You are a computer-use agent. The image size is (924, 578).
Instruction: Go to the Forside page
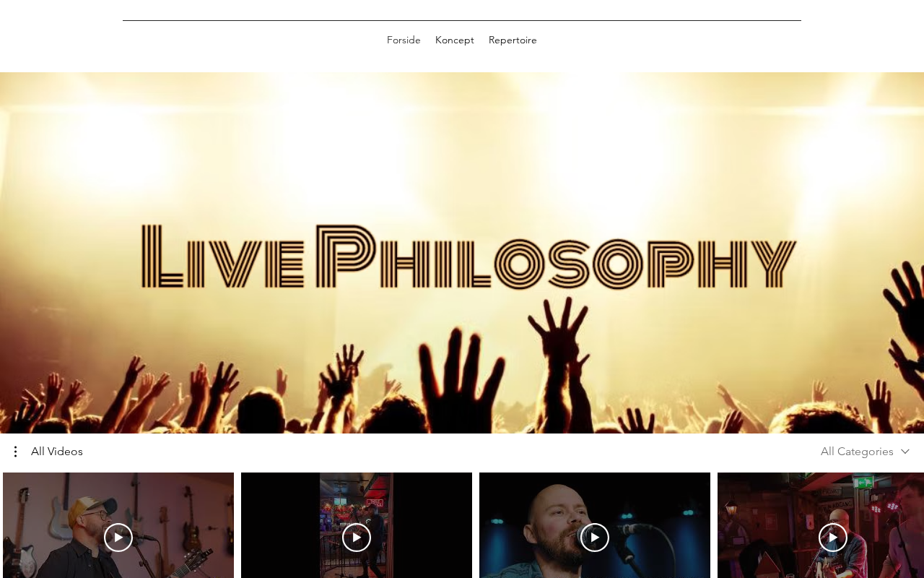coord(404,40)
